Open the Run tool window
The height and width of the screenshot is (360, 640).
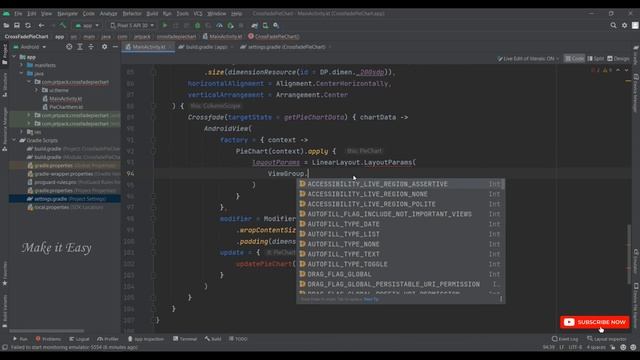click(x=20, y=339)
